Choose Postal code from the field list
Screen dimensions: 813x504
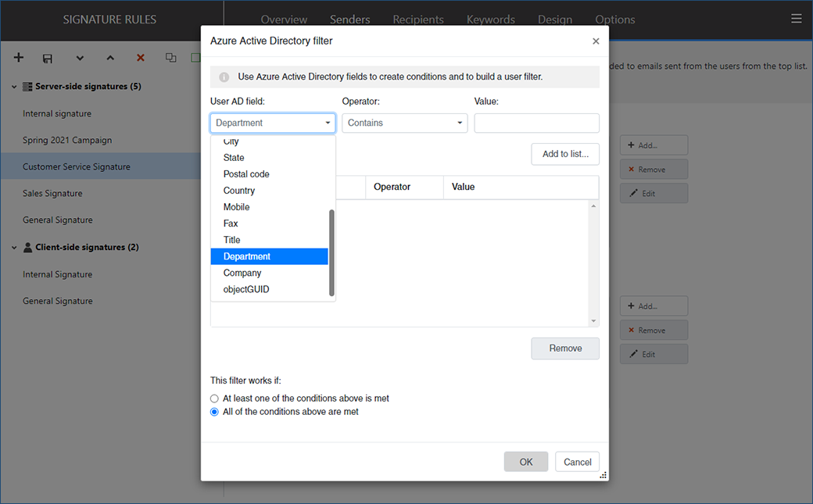coord(269,174)
